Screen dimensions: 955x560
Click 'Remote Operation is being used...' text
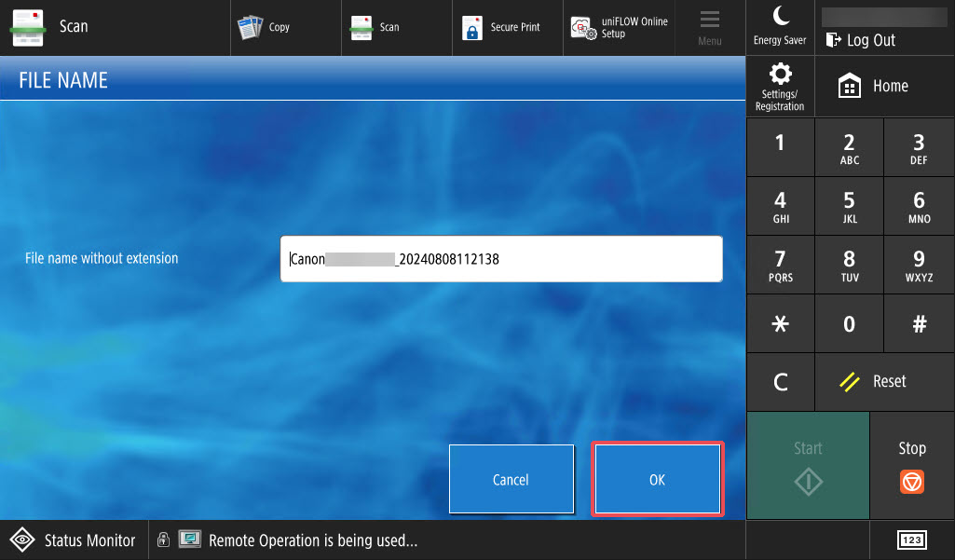point(313,540)
